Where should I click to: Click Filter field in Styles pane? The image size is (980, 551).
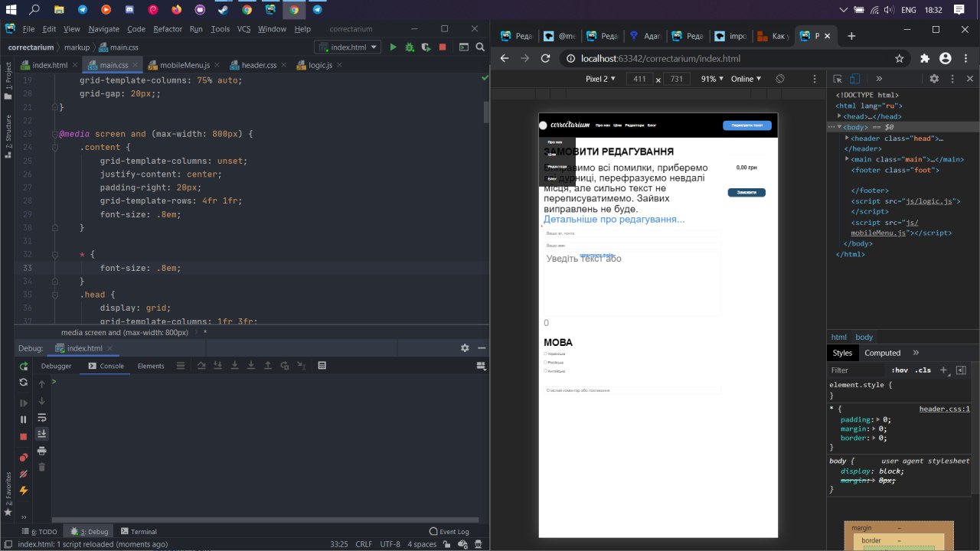(x=857, y=370)
